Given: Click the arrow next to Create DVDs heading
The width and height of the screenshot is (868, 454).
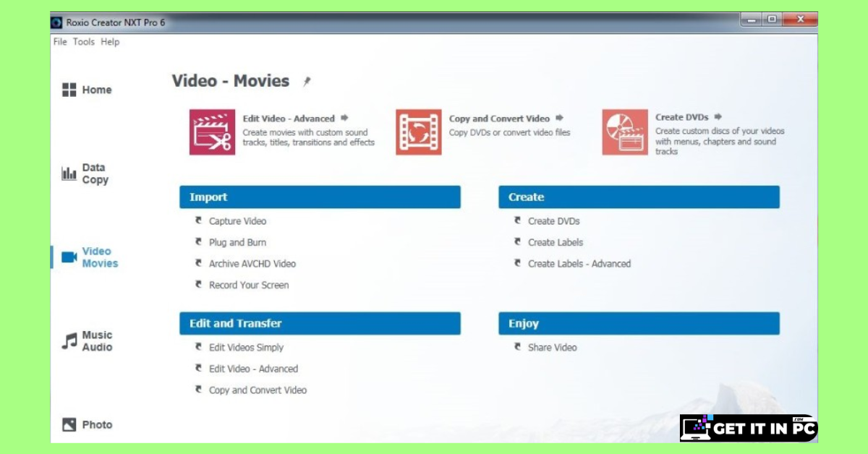Looking at the screenshot, I should pos(718,116).
